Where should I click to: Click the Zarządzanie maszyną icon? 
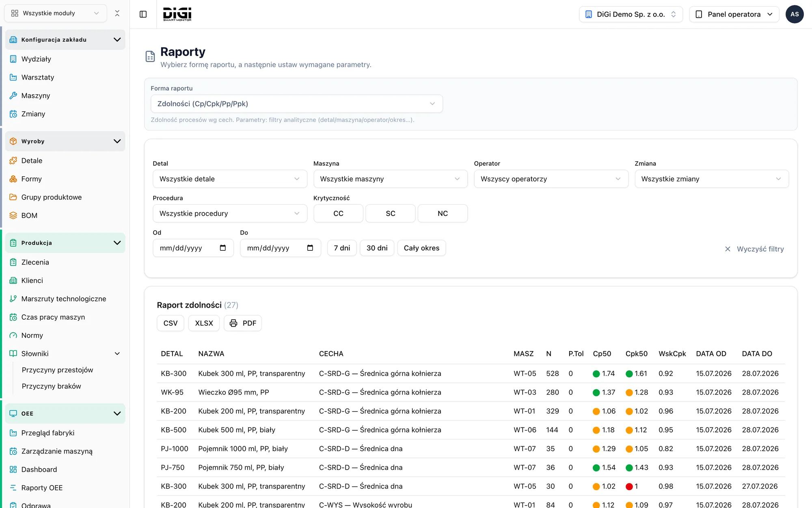click(x=13, y=451)
